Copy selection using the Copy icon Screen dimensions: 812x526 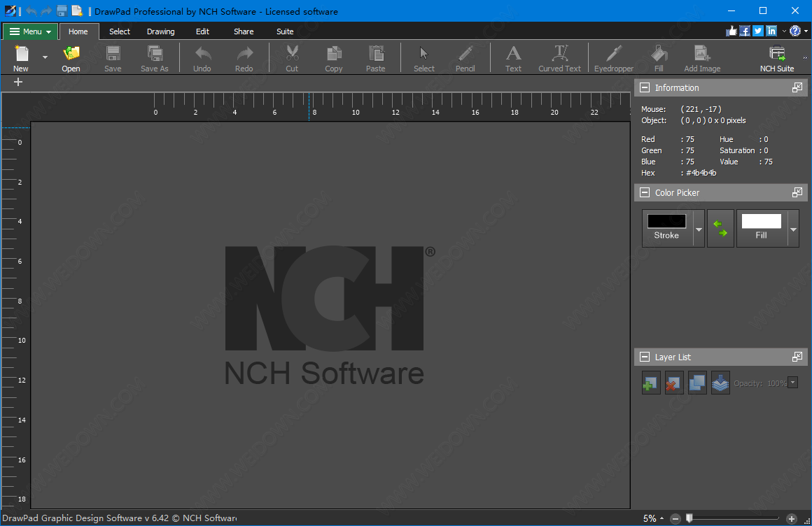point(333,58)
